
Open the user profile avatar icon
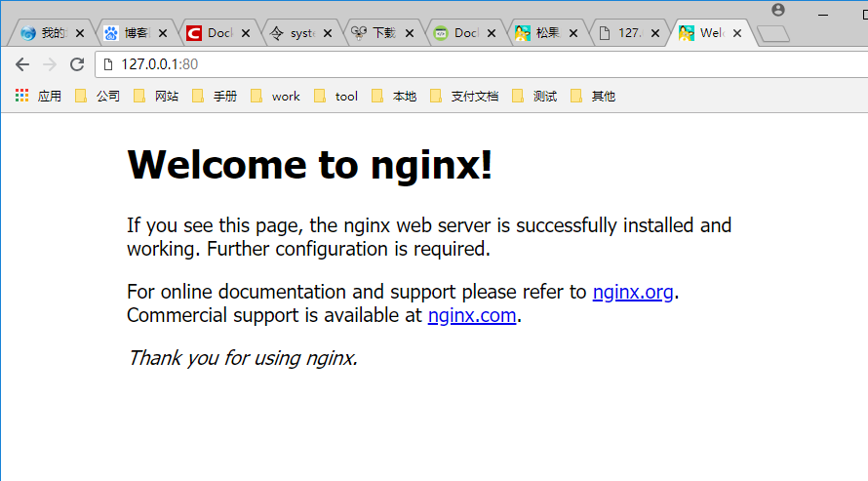click(777, 10)
